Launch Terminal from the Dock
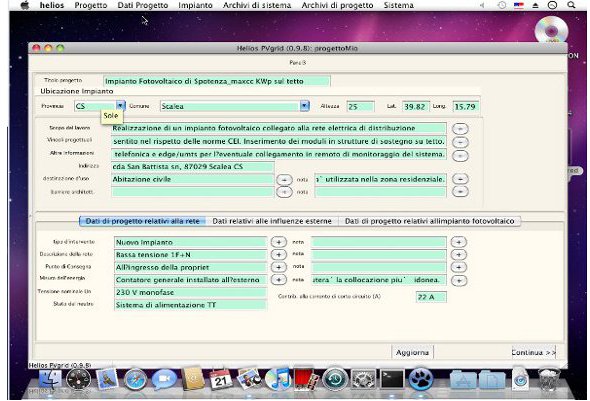This screenshot has width=590, height=401. click(392, 380)
